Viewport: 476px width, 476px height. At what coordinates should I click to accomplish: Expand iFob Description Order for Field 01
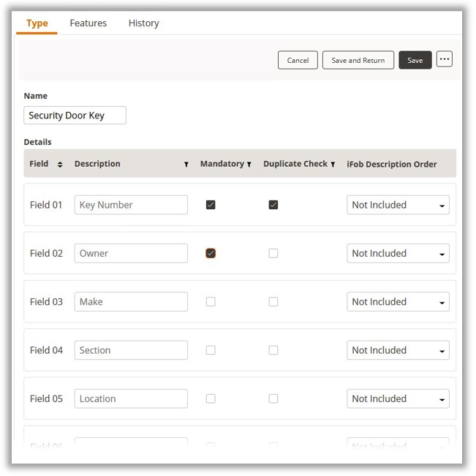pyautogui.click(x=398, y=205)
